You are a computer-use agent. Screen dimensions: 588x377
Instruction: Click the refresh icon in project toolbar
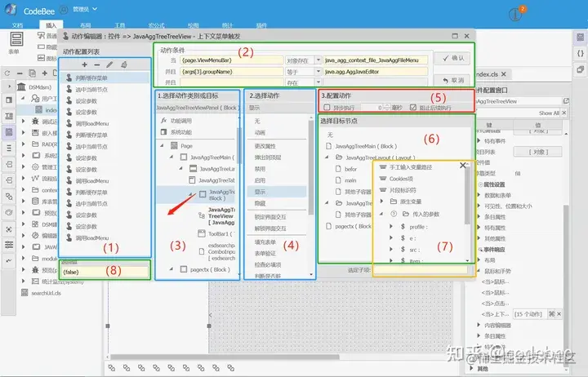[x=7, y=73]
